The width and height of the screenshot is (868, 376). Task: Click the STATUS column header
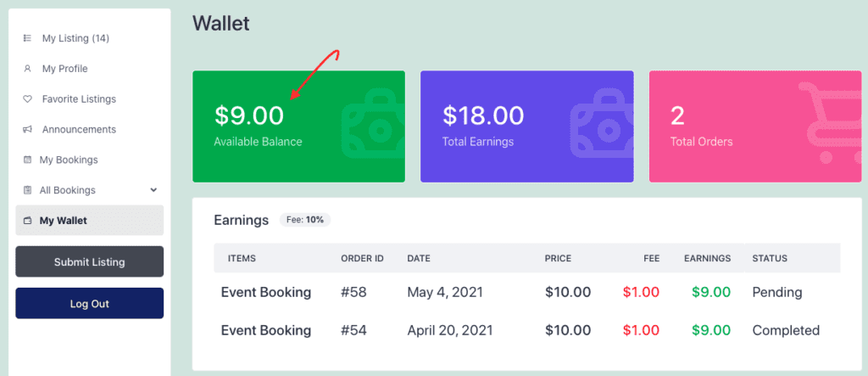coord(770,258)
